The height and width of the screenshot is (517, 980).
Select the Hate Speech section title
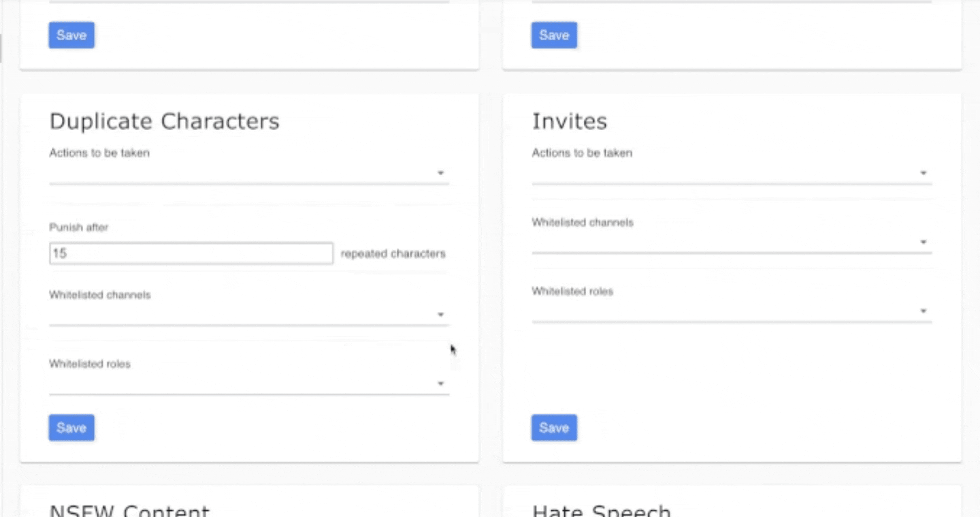601,511
